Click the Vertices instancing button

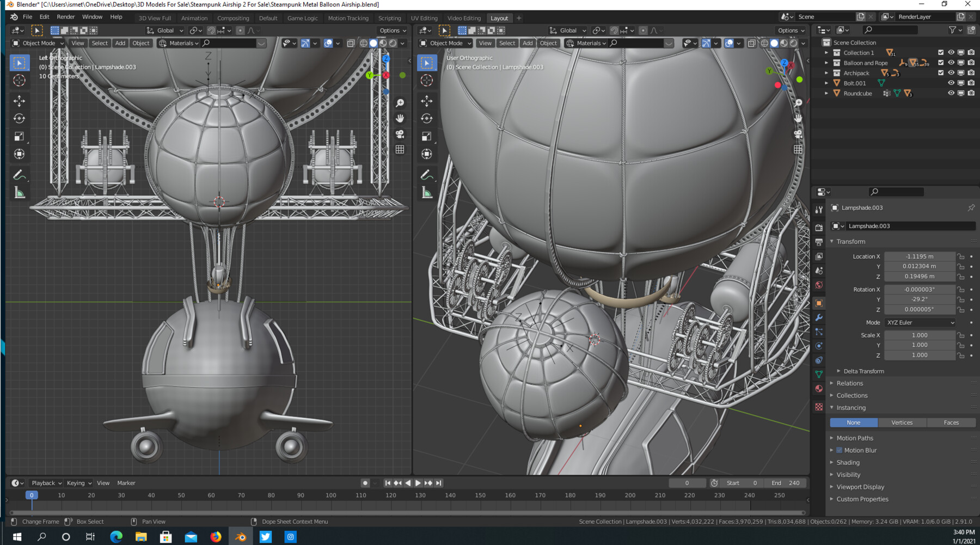pos(902,422)
